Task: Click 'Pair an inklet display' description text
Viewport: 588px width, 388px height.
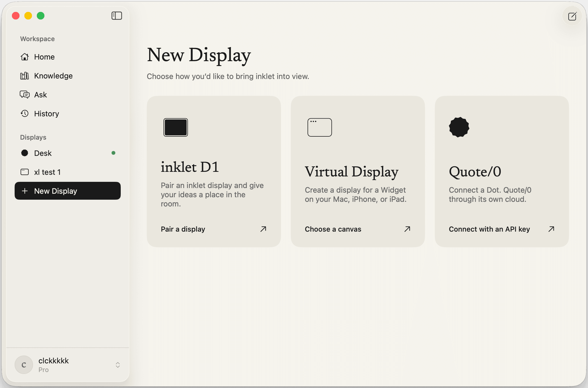Action: [x=212, y=195]
